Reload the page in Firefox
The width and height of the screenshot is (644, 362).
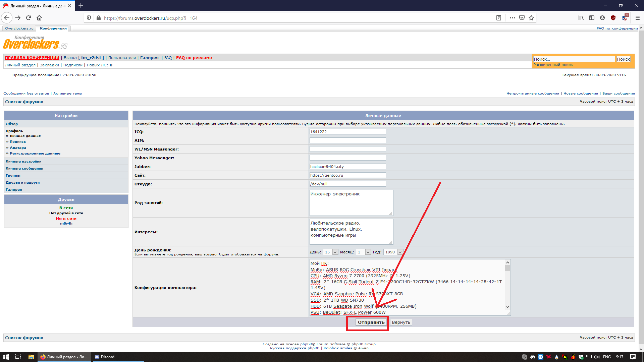pos(29,18)
